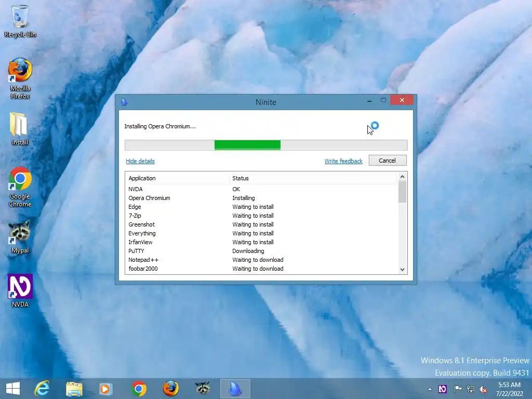Select the Opera Chromium row
The width and height of the screenshot is (532, 399).
261,198
